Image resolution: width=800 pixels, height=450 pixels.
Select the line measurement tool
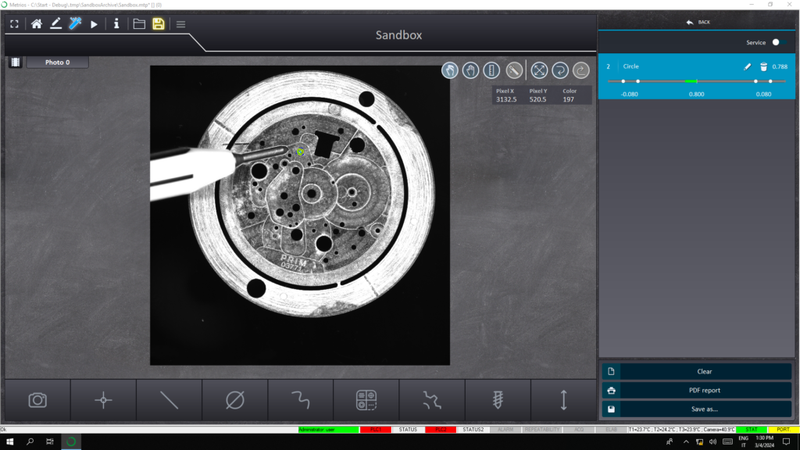169,400
